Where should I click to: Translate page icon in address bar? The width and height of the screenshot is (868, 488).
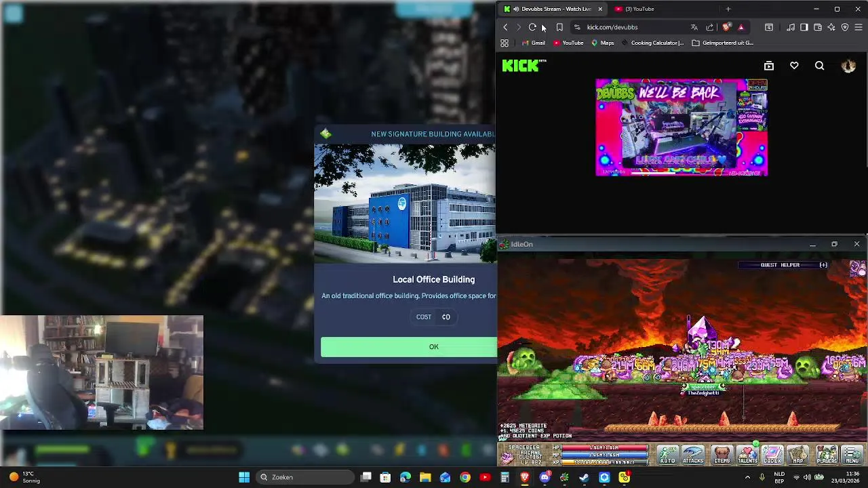(694, 27)
